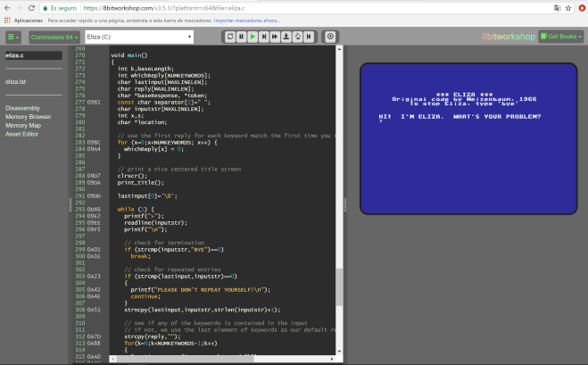Screen dimensions: 588x365
Task: Click the 'print_title();' code line
Action: tap(141, 182)
